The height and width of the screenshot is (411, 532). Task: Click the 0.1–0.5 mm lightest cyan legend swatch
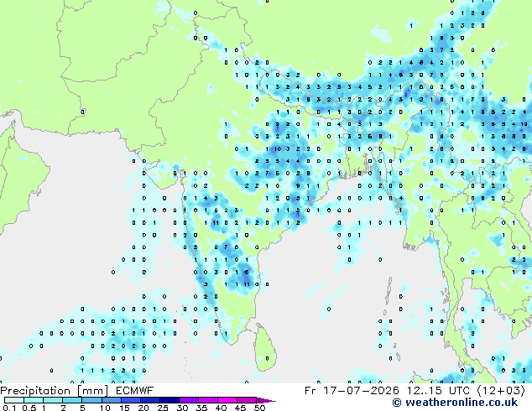point(14,400)
